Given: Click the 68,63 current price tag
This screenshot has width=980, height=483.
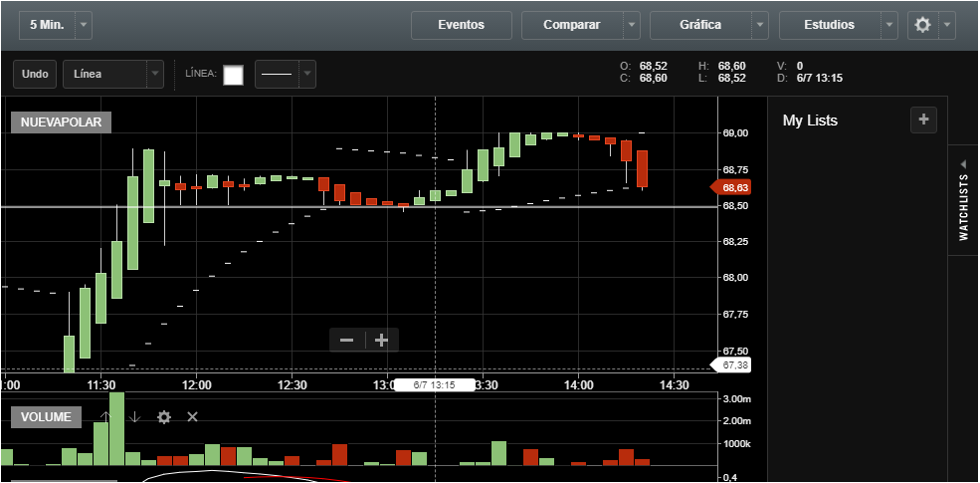Looking at the screenshot, I should [x=732, y=187].
